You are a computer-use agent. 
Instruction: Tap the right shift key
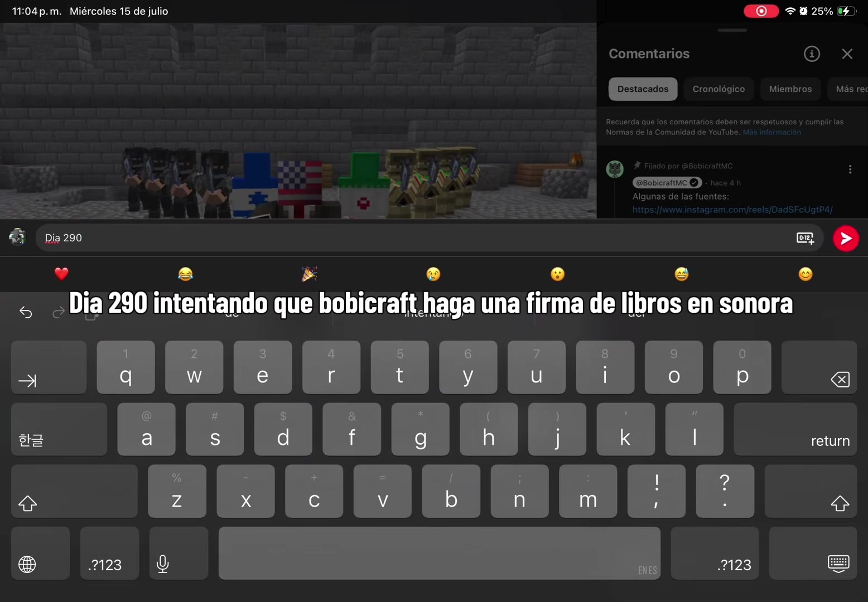point(811,491)
